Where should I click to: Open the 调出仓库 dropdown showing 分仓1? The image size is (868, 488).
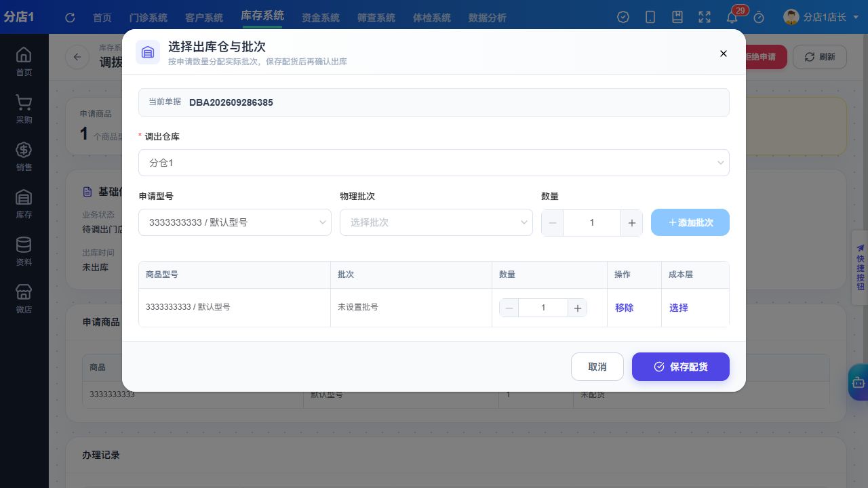434,163
